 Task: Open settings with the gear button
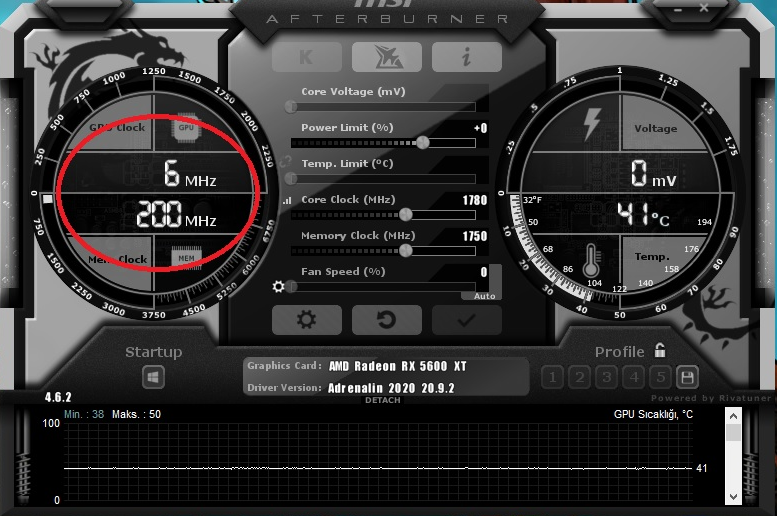pyautogui.click(x=307, y=320)
